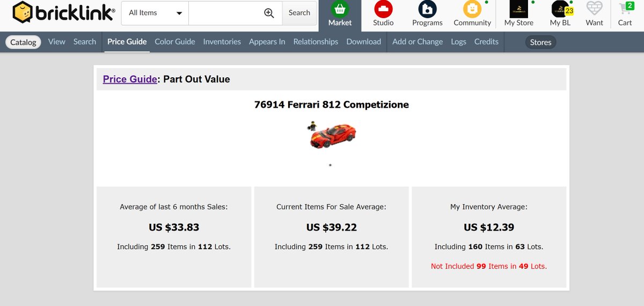644x306 pixels.
Task: Open the Search nav menu item
Action: (x=85, y=42)
